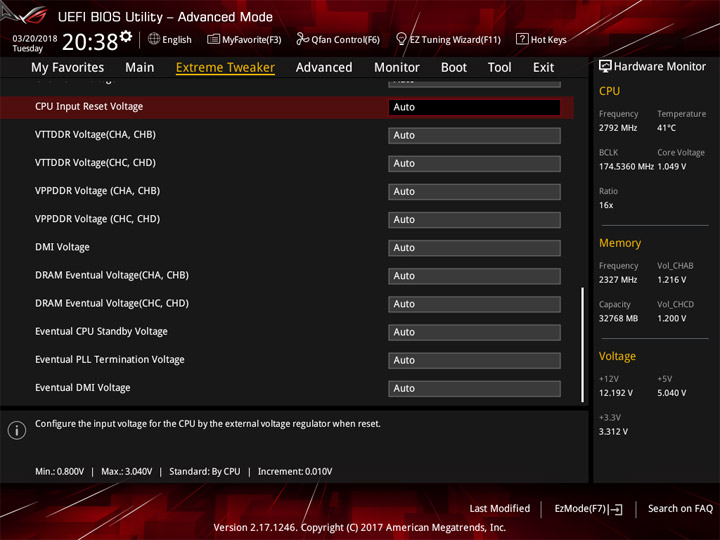The height and width of the screenshot is (540, 720).
Task: Click the info circle icon
Action: point(17,431)
